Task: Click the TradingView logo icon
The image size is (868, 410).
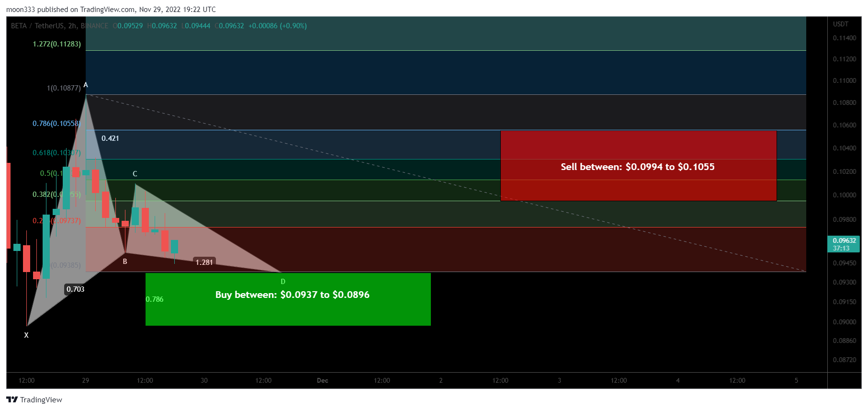Action: coord(12,399)
